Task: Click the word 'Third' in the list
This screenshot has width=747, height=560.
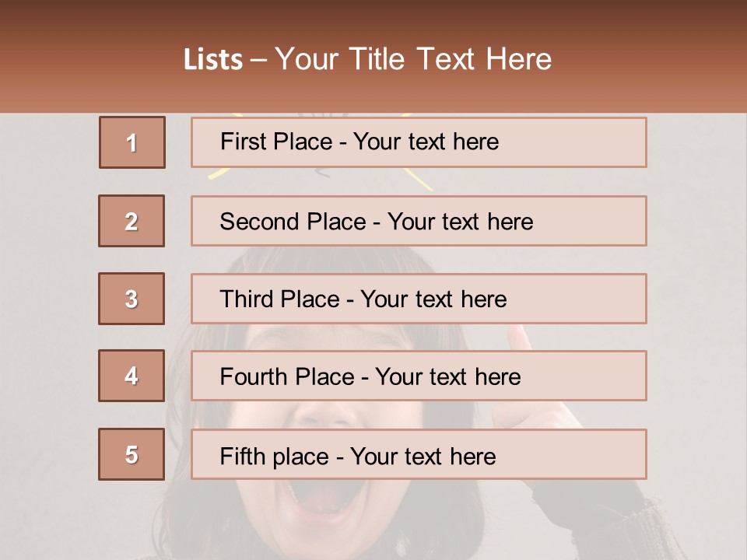Action: point(247,299)
